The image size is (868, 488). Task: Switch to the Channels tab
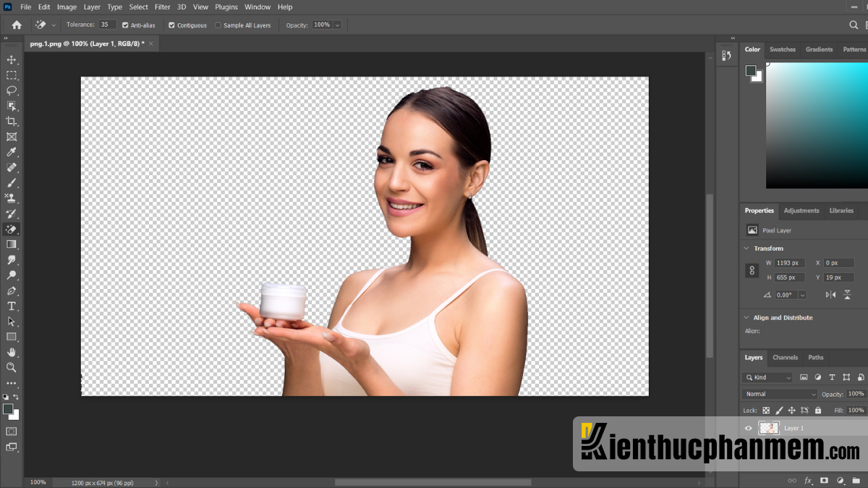pyautogui.click(x=785, y=357)
